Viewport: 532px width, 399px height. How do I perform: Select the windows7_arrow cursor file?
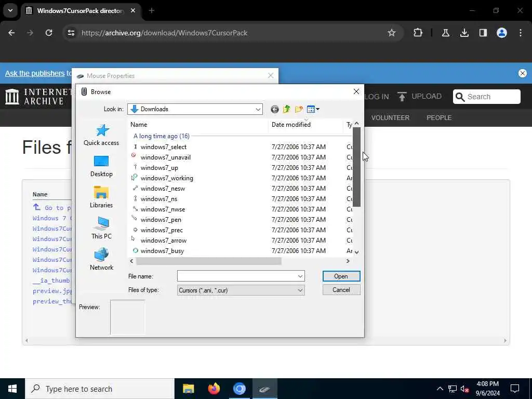coord(164,241)
